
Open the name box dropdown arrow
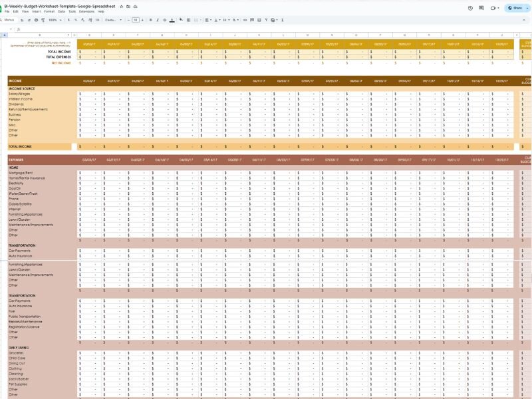click(11, 29)
